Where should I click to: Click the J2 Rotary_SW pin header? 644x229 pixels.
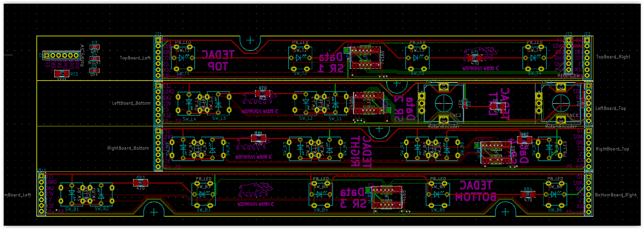pos(61,55)
